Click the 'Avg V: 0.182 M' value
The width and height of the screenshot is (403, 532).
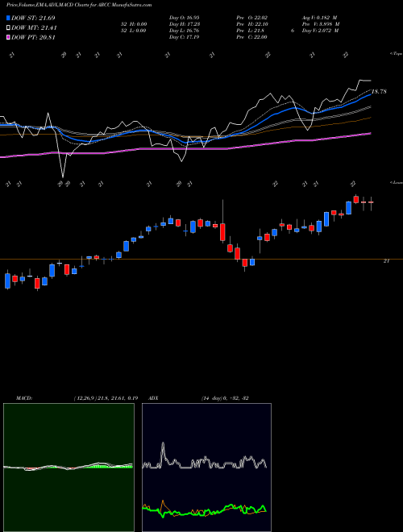320,18
